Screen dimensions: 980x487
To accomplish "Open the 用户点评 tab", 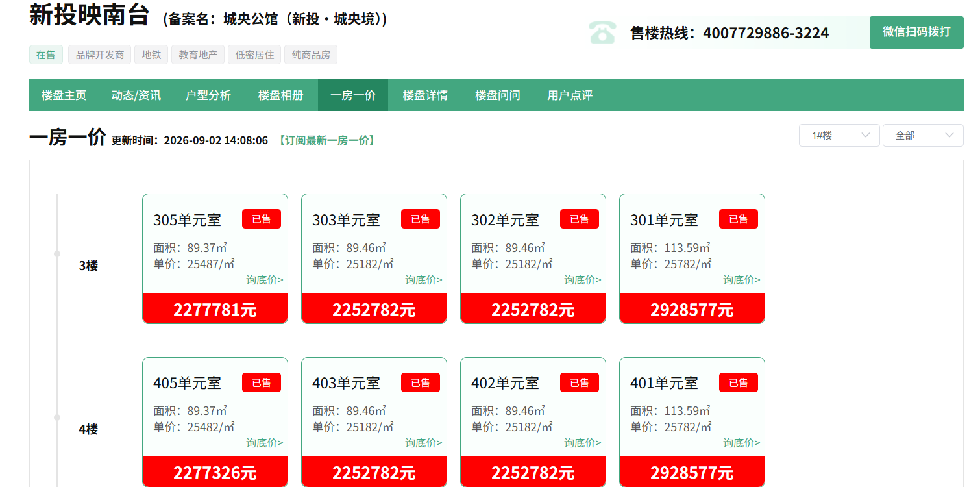I will [x=570, y=95].
